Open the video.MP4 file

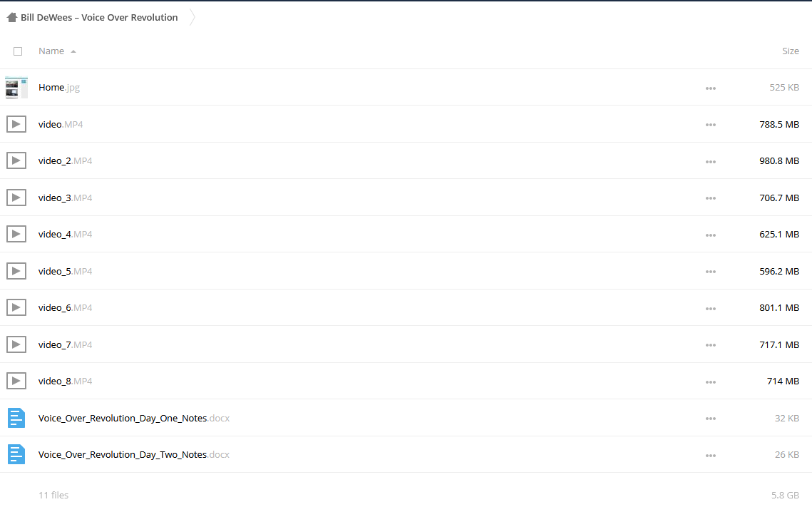61,124
